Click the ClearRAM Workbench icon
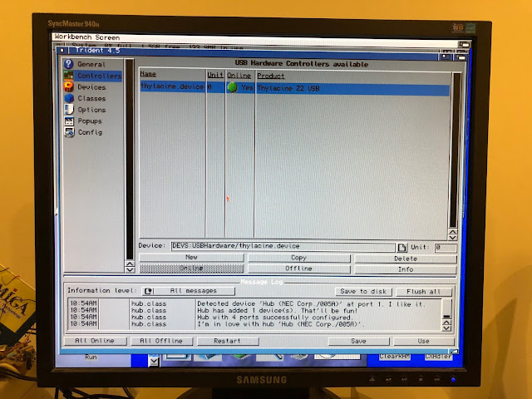Image resolution: width=532 pixels, height=399 pixels. (x=394, y=357)
